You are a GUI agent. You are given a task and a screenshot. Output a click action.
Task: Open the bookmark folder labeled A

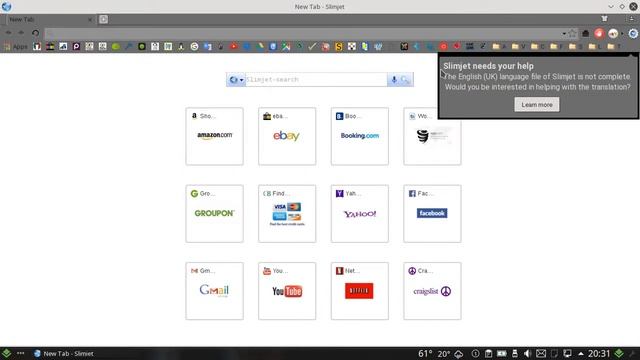[x=499, y=47]
